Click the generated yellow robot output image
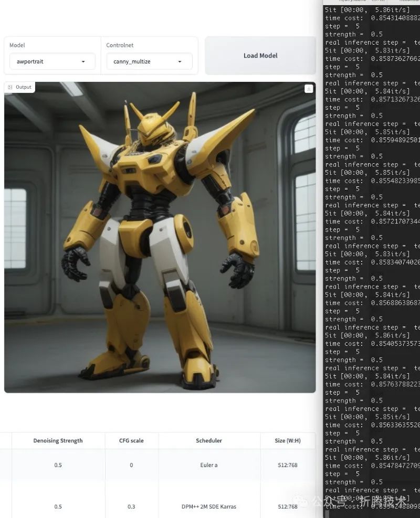Viewport: 420px width, 518px height. (160, 237)
